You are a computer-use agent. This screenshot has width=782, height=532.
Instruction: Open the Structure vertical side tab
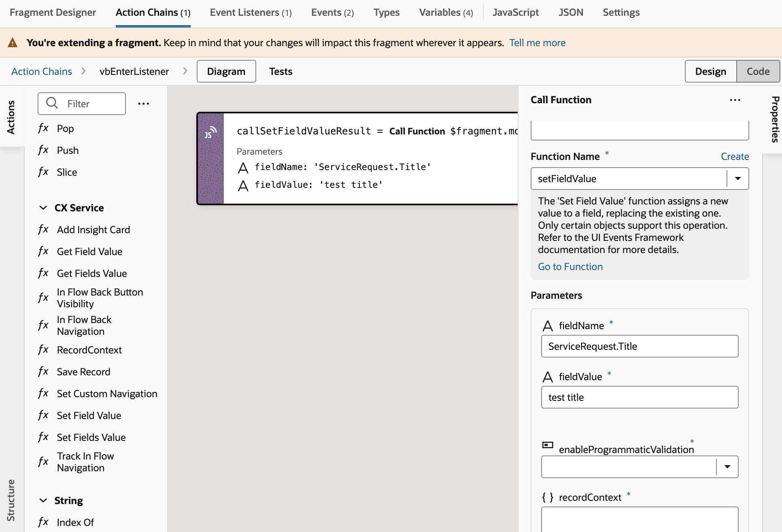(x=11, y=500)
